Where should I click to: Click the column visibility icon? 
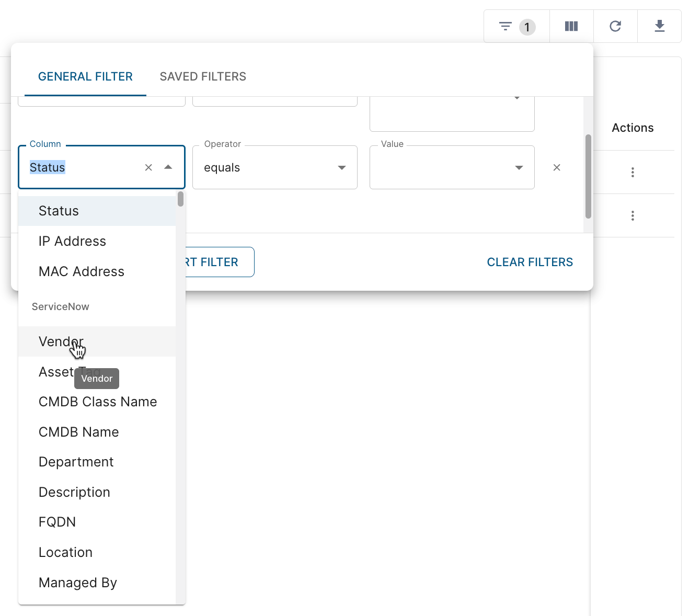[x=571, y=26]
